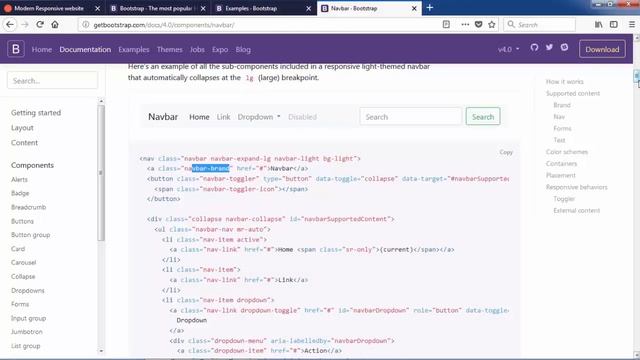
Task: Open Expo in Bootstrap navbar
Action: click(220, 49)
